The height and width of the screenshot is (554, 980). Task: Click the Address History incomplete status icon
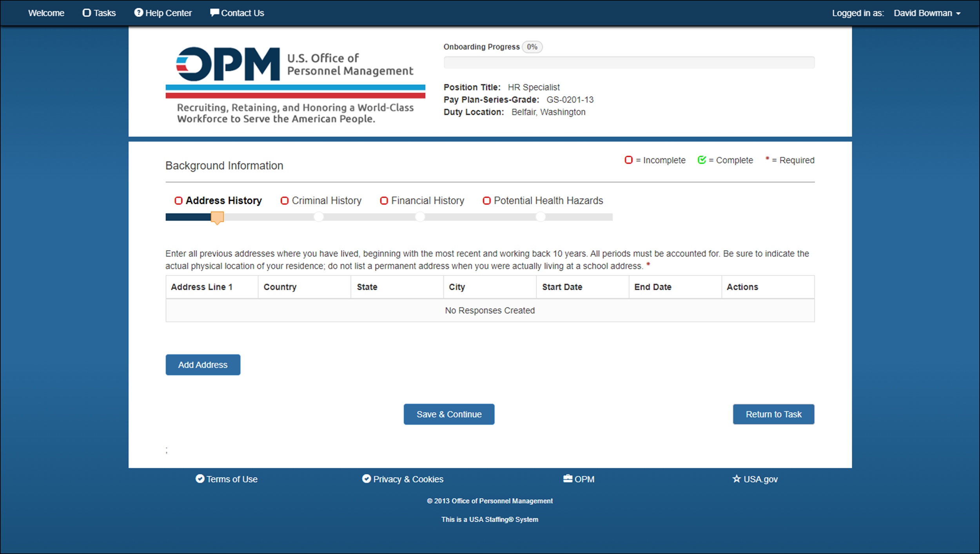click(x=178, y=201)
